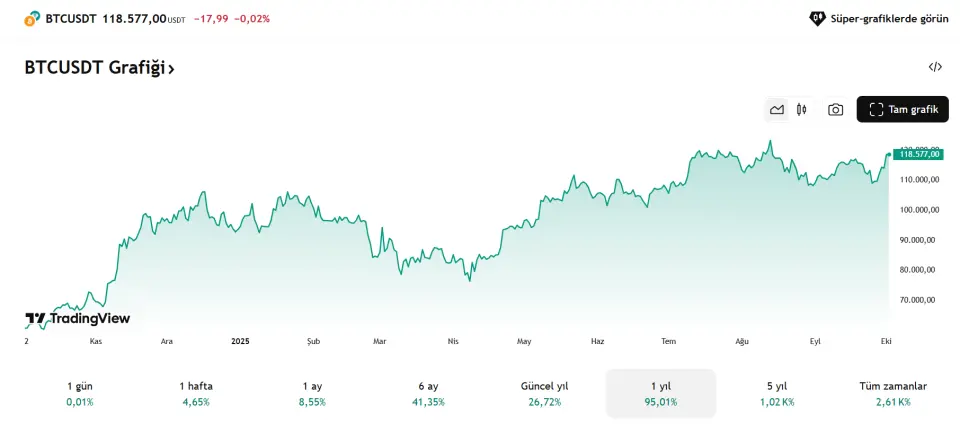Select the highlighted 1 yıl range
Screen dimensions: 960x431
pyautogui.click(x=661, y=393)
